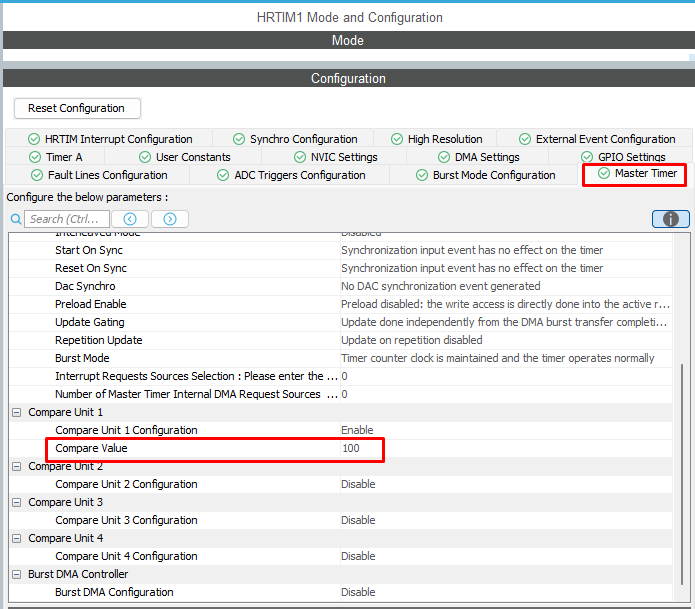Go to next search result arrow
Viewport: 695px width, 609px height.
170,219
